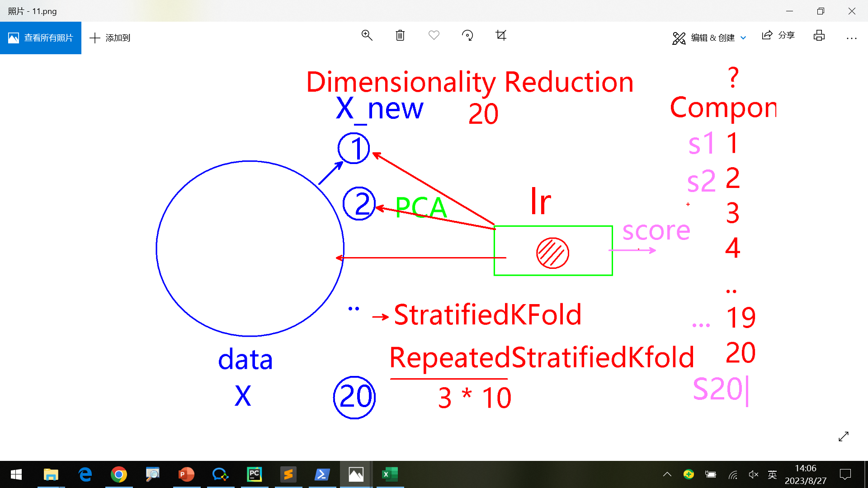This screenshot has height=488, width=868.
Task: Open the clock showing 14:06
Action: pos(805,474)
